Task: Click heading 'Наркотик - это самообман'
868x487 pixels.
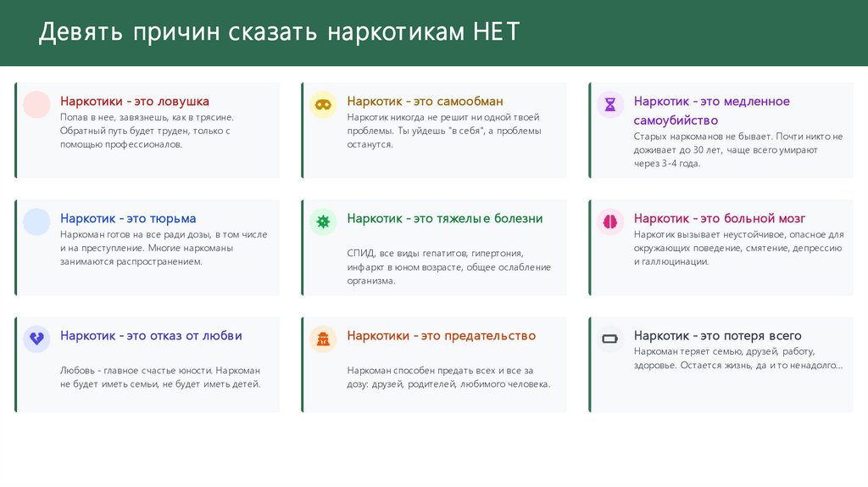Action: 426,102
